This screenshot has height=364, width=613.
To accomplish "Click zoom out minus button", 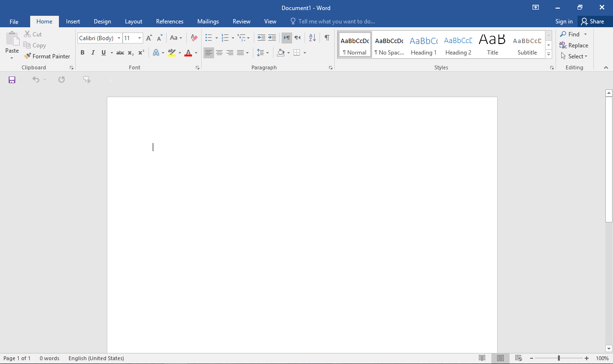I will coord(532,358).
